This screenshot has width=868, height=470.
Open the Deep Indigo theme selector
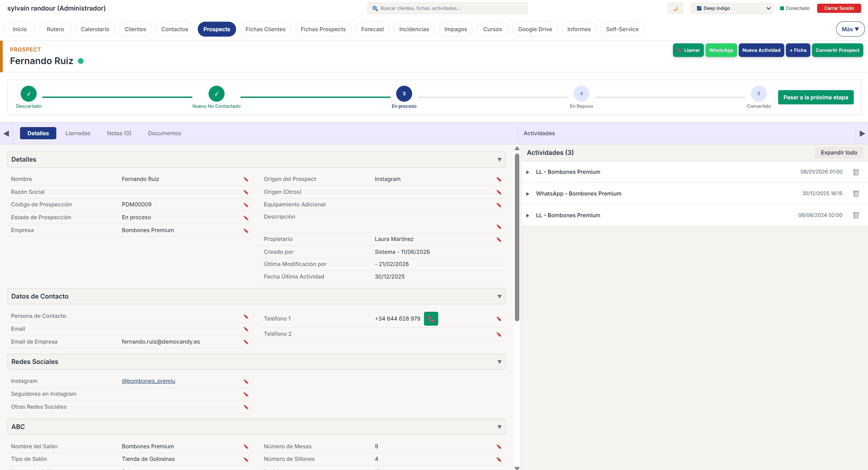point(731,8)
